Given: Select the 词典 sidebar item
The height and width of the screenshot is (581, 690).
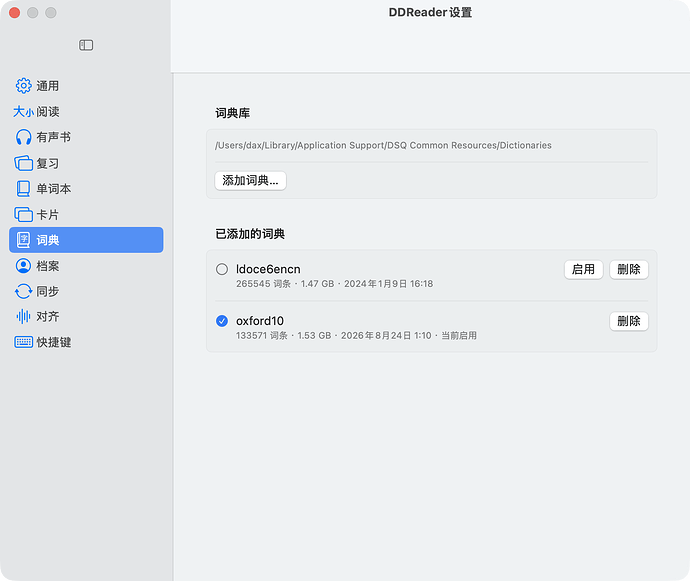Looking at the screenshot, I should [x=86, y=240].
